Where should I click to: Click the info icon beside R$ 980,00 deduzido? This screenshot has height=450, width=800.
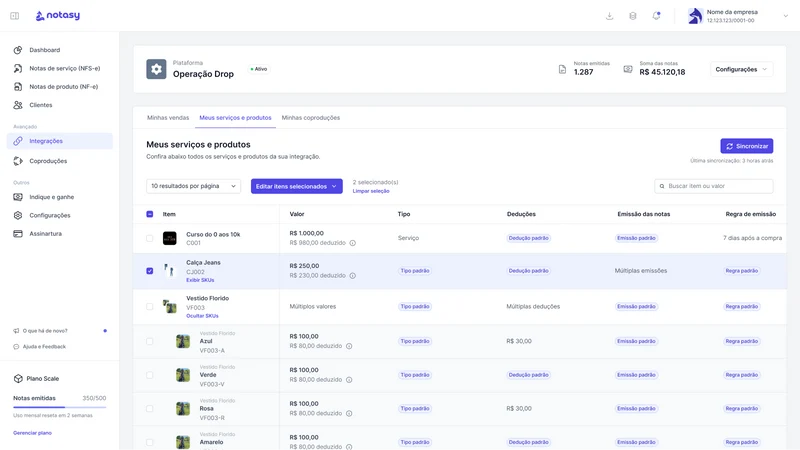(352, 243)
